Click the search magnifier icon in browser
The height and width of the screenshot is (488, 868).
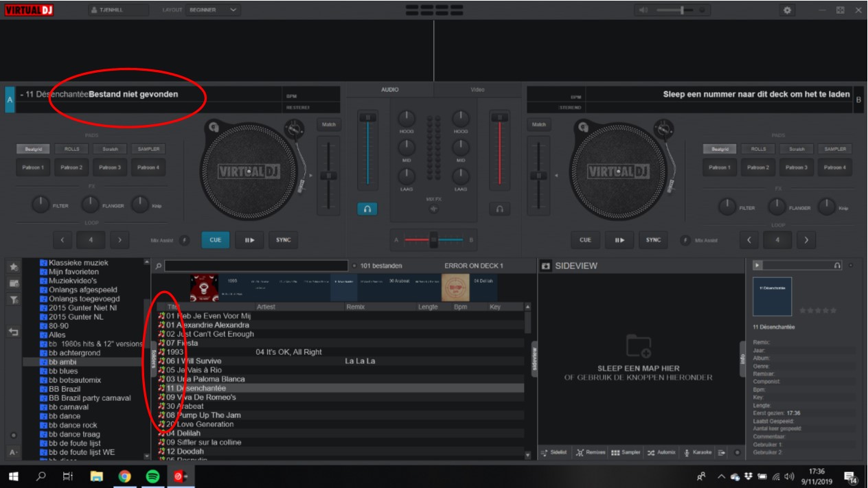coord(159,266)
